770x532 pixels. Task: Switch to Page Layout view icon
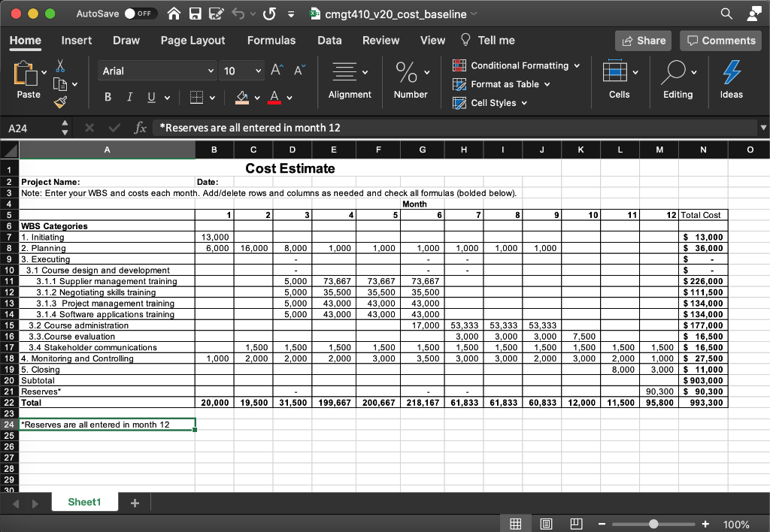pyautogui.click(x=546, y=524)
